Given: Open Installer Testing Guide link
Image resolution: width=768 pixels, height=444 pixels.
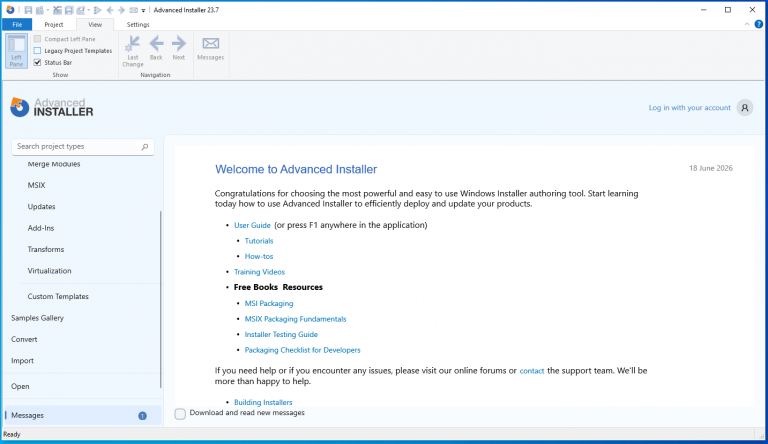Looking at the screenshot, I should [x=281, y=335].
